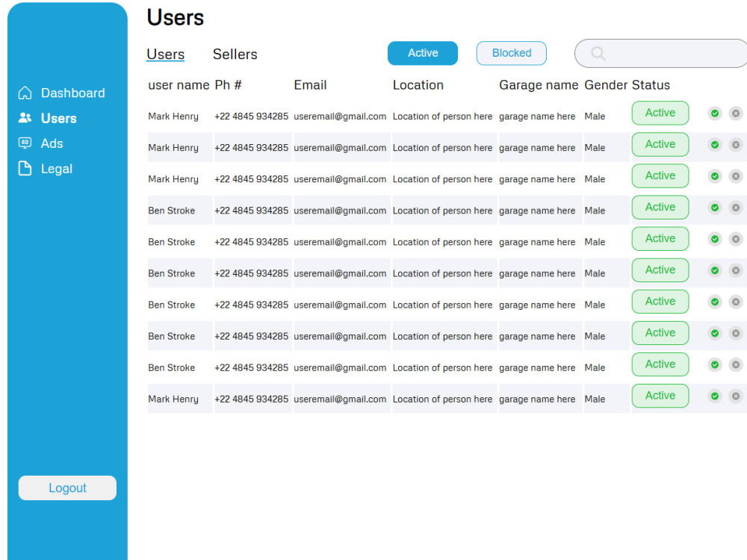
Task: Click green check icon in third row
Action: tap(715, 176)
